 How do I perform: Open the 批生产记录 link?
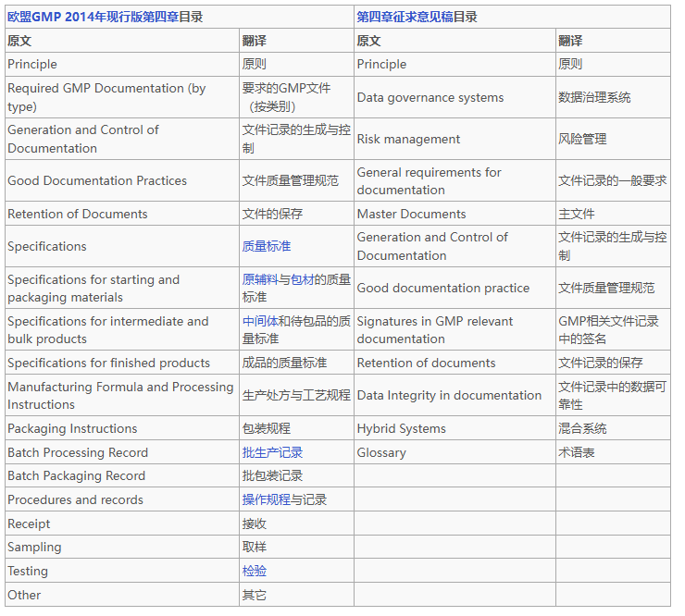(272, 452)
